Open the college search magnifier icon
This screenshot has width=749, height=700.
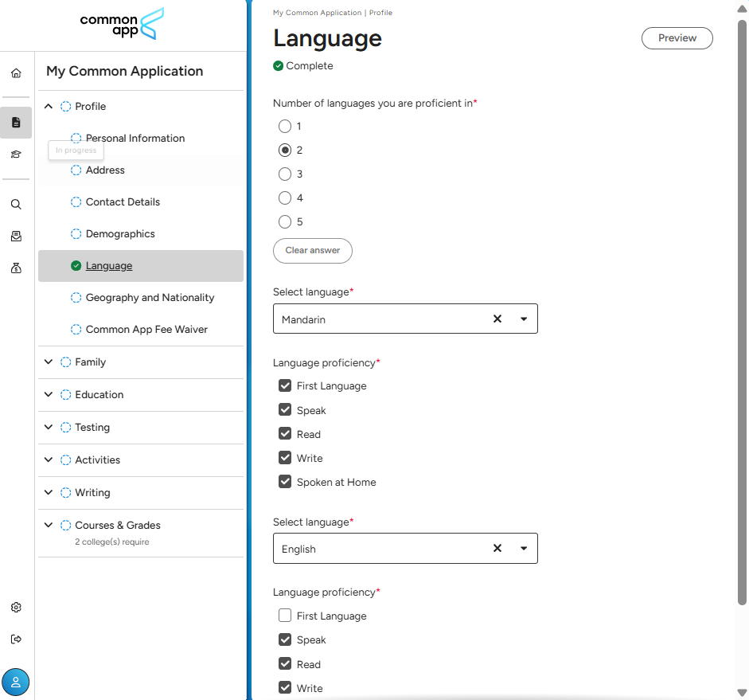(16, 204)
